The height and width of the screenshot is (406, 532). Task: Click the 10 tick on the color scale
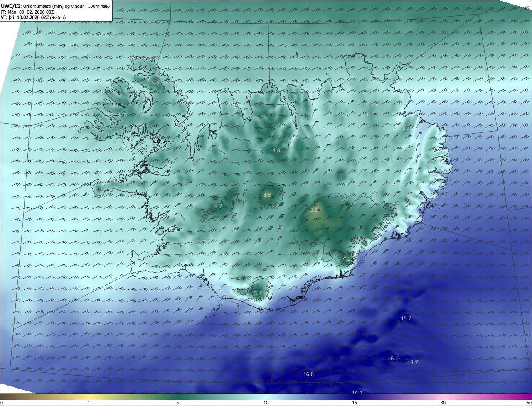click(266, 403)
